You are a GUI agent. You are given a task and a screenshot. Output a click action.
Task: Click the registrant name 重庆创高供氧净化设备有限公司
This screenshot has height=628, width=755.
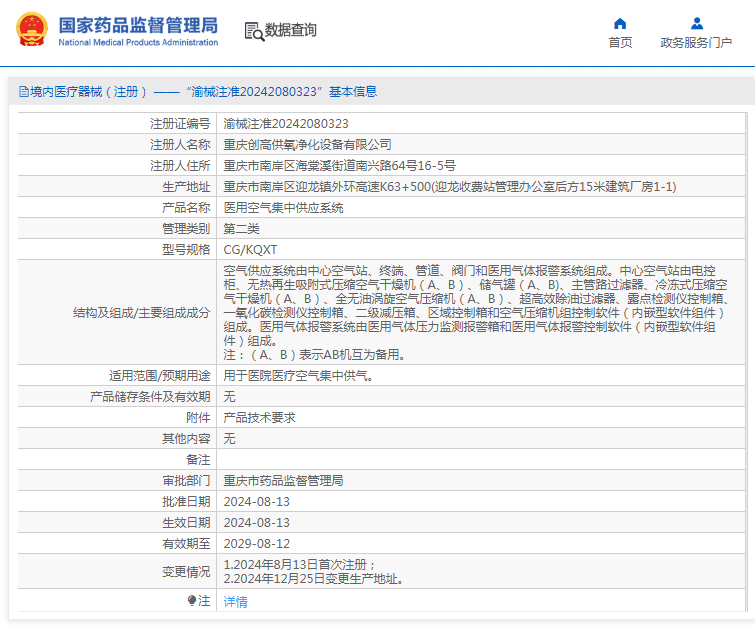307,144
